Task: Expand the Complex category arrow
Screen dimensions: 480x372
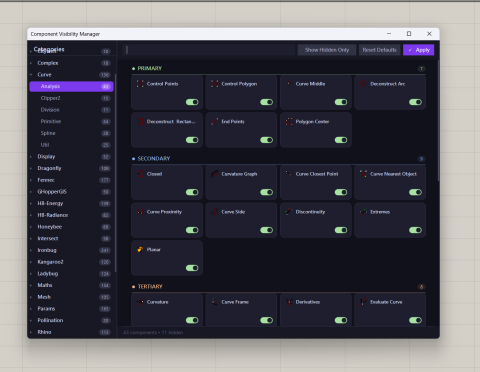Action: pyautogui.click(x=31, y=63)
